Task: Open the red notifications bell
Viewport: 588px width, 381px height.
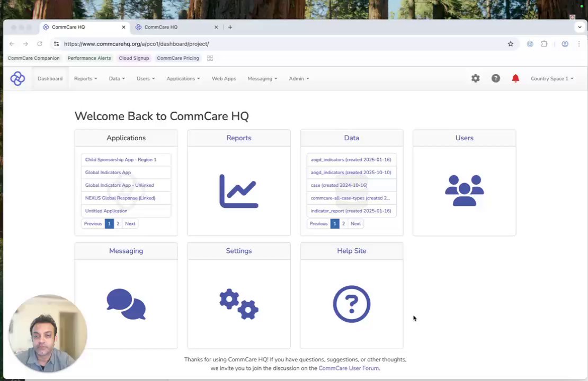Action: pyautogui.click(x=515, y=78)
